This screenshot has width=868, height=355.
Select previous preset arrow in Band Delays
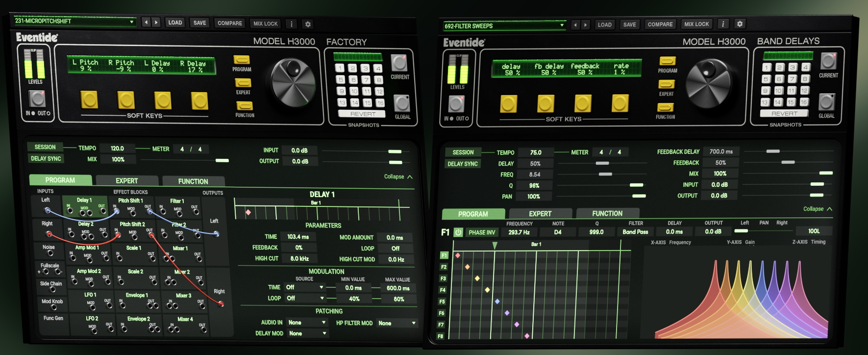tap(576, 25)
